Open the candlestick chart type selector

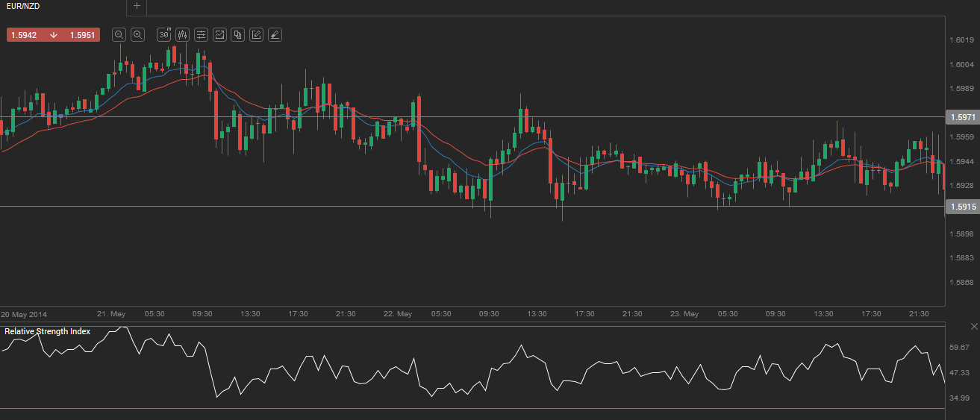[182, 34]
